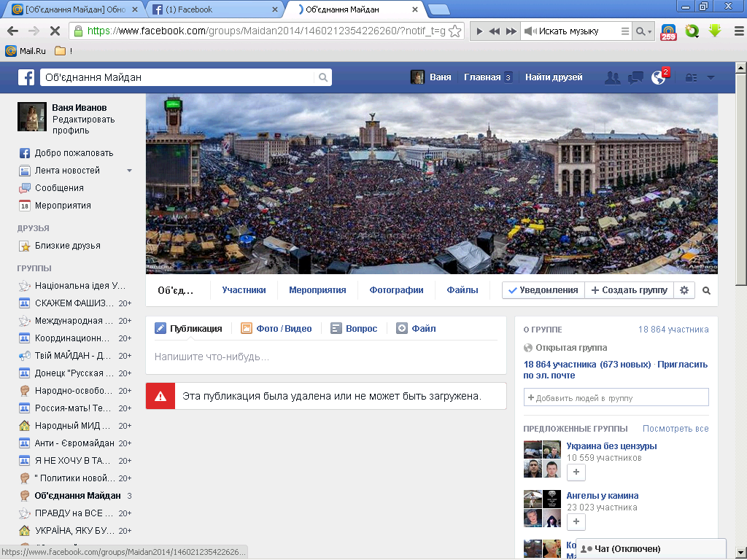Open Добро пожаловать in the left sidebar
747x560 pixels.
pyautogui.click(x=66, y=153)
